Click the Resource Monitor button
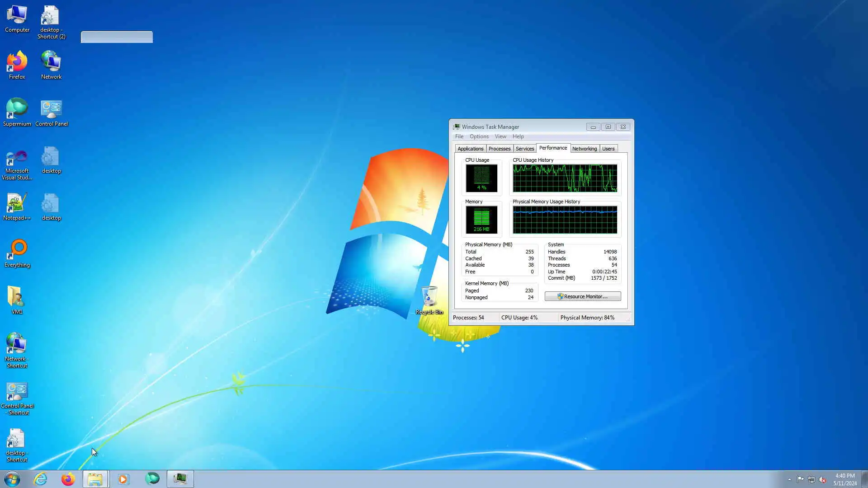Viewport: 868px width, 488px height. click(x=582, y=296)
